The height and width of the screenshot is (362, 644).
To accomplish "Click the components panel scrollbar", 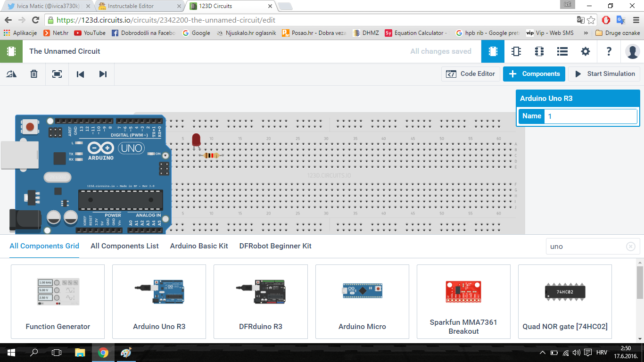I will 640,282.
